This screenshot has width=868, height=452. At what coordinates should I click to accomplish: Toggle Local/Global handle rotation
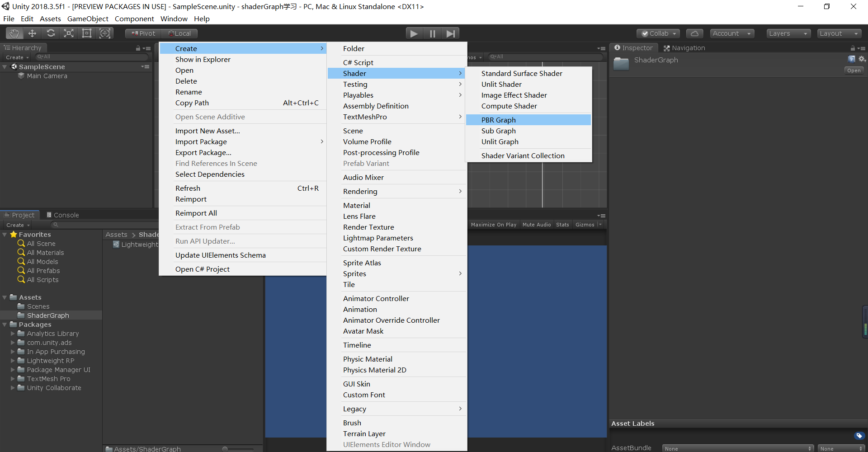(x=179, y=33)
